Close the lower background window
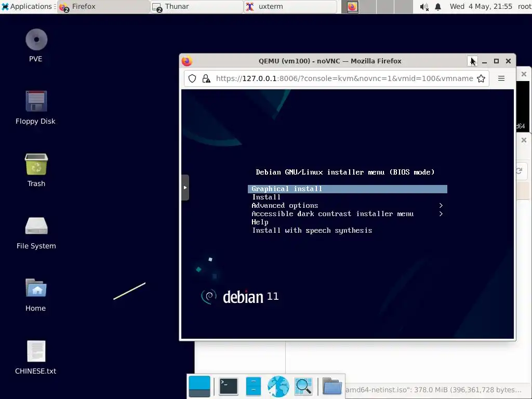The image size is (532, 399). [x=524, y=140]
